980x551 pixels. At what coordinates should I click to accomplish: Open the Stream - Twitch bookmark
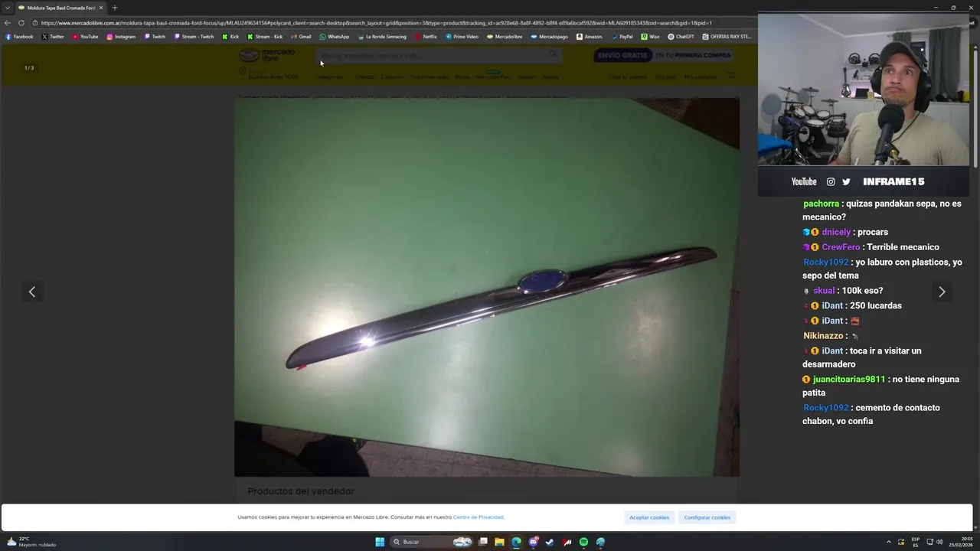pyautogui.click(x=194, y=37)
